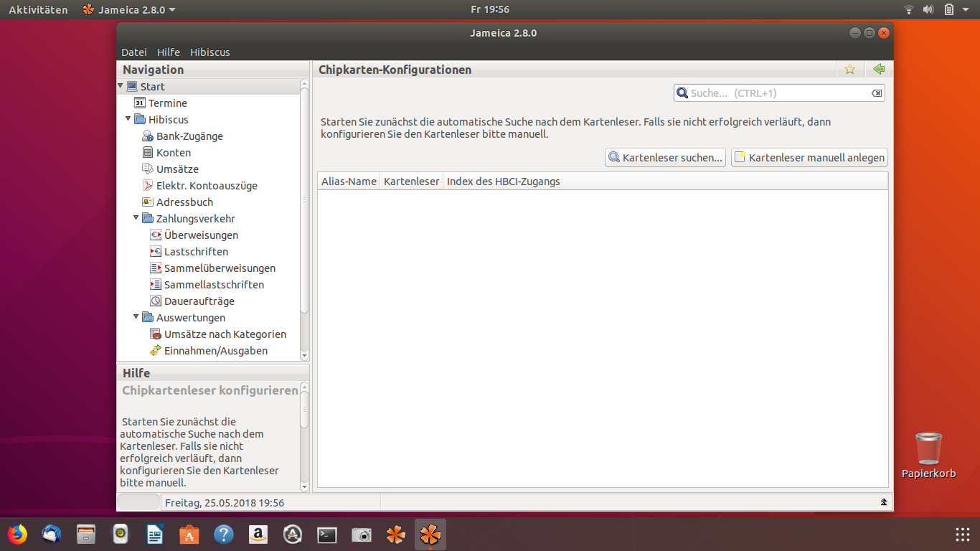
Task: Open Daueraufträge clock icon
Action: pyautogui.click(x=156, y=301)
